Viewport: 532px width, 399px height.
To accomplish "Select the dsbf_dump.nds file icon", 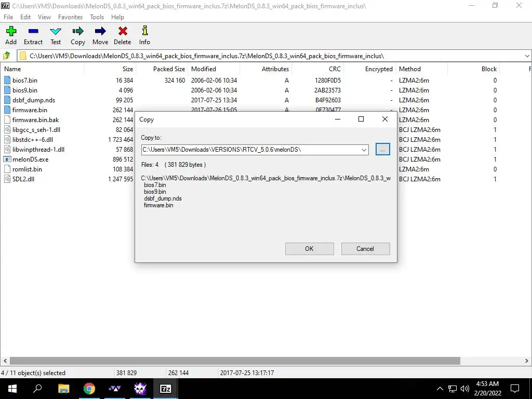I will [7, 100].
